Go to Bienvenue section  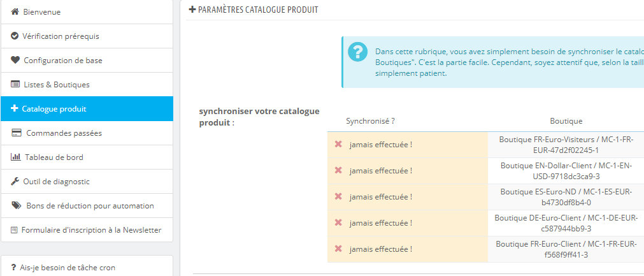[x=87, y=12]
